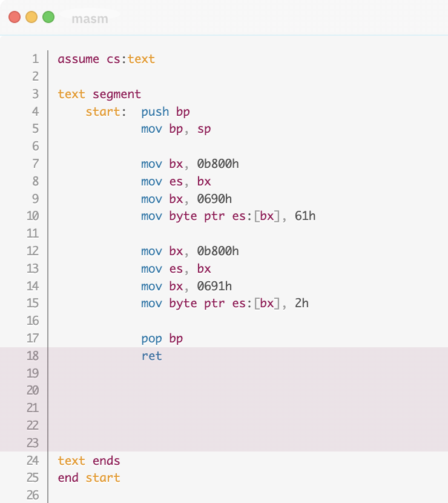448x503 pixels.
Task: Click the empty highlighted line 21
Action: point(242,408)
